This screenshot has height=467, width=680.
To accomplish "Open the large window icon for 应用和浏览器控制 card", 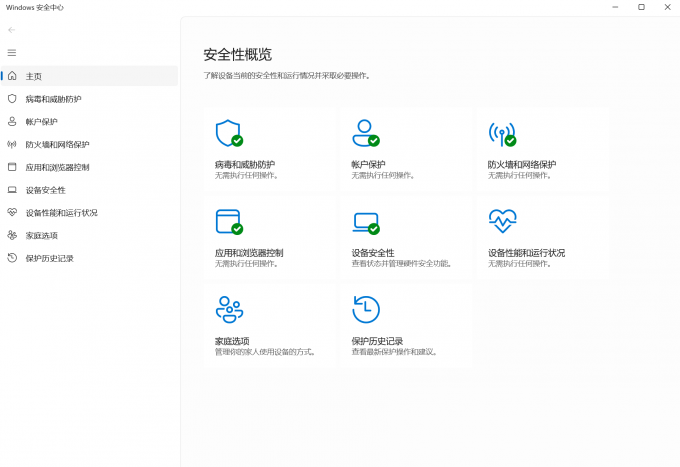I will (x=229, y=222).
